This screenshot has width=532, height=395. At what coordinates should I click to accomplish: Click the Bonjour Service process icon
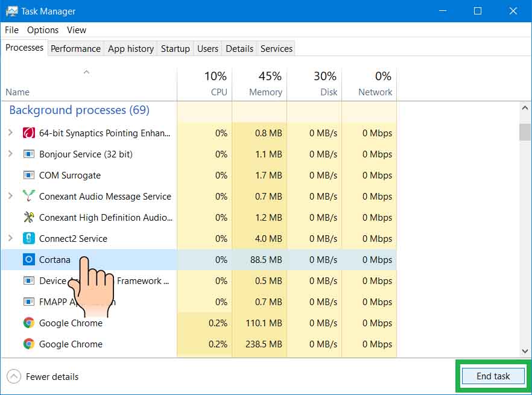point(29,154)
